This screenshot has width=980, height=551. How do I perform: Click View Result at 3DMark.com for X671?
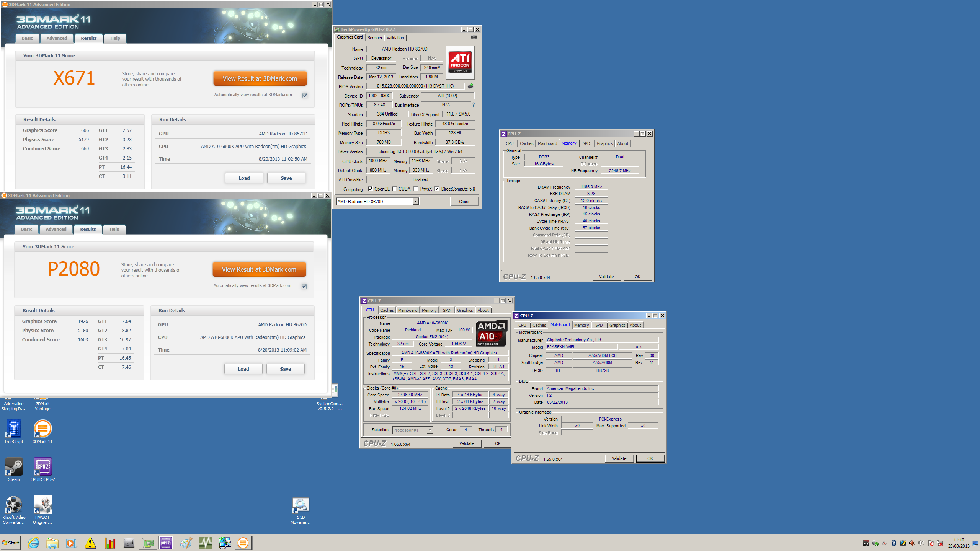[x=260, y=78]
